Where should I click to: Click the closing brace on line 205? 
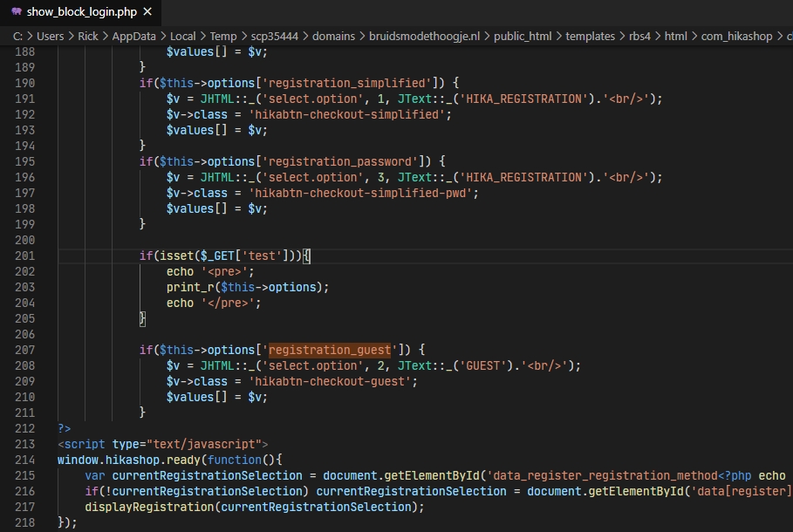click(x=142, y=318)
